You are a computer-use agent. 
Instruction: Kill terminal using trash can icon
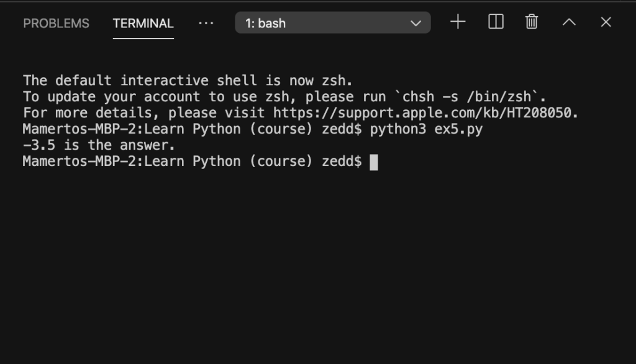(532, 22)
